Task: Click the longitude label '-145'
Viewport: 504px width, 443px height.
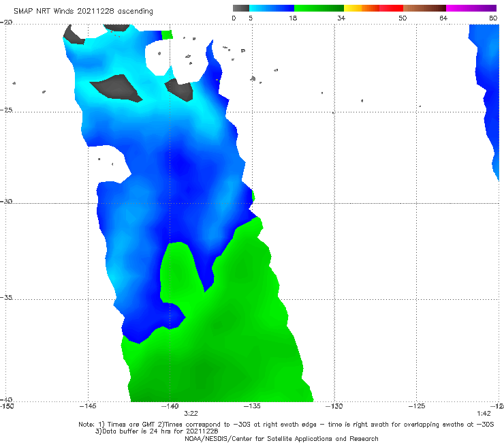Action: coord(88,406)
